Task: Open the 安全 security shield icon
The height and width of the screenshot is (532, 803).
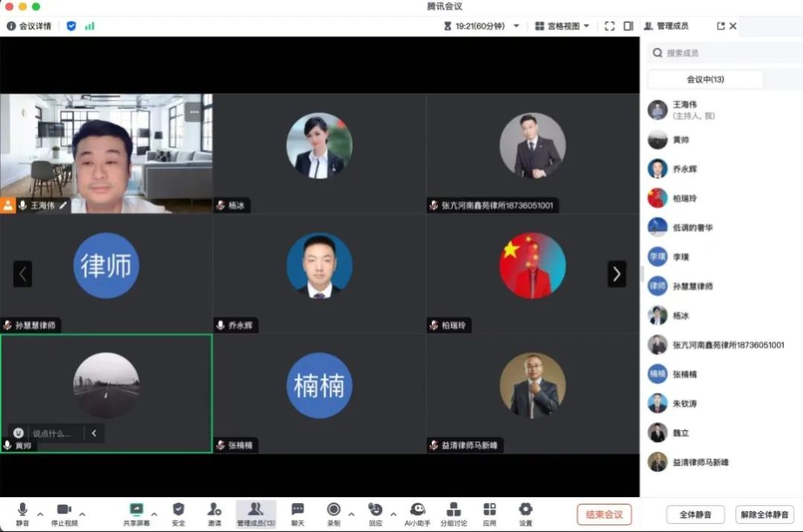Action: tap(178, 510)
